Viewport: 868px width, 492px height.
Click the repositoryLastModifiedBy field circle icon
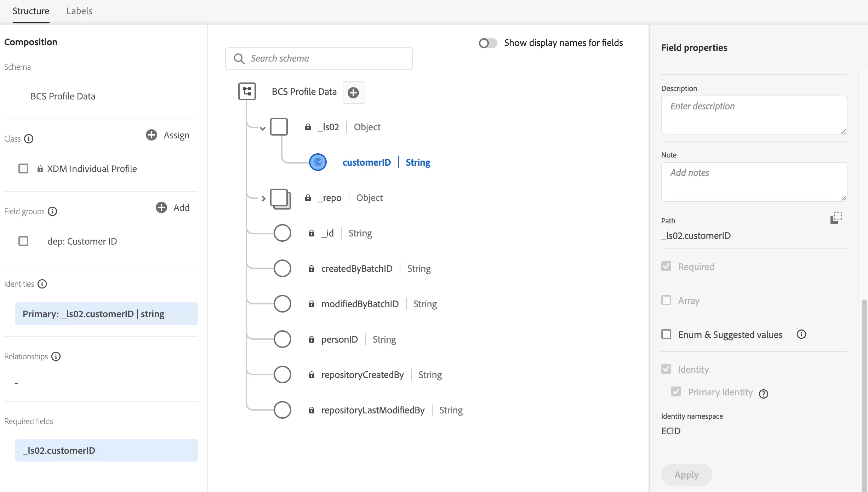click(282, 410)
